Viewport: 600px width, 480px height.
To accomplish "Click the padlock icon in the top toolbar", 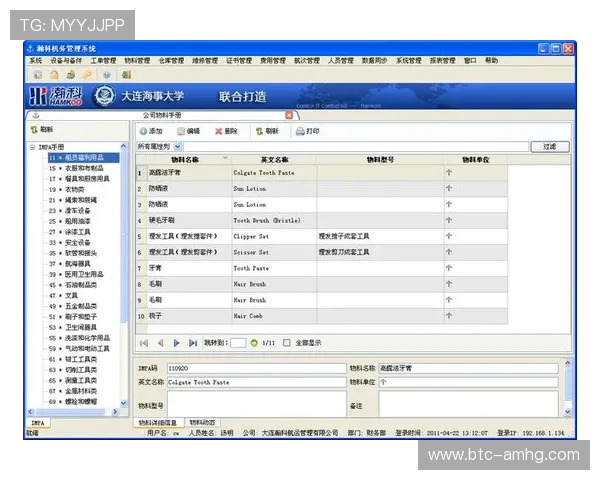I will 54,75.
